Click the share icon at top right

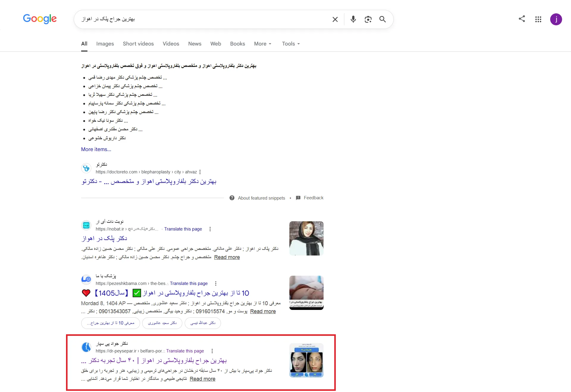pos(522,19)
